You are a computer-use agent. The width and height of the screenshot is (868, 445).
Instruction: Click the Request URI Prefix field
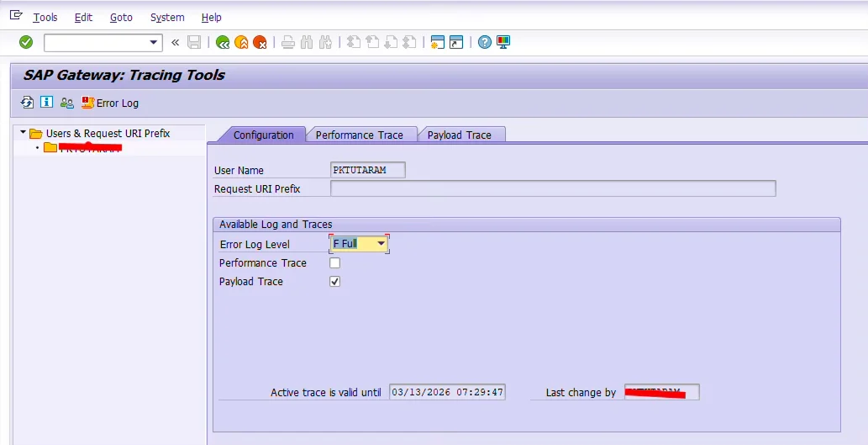[x=553, y=188]
